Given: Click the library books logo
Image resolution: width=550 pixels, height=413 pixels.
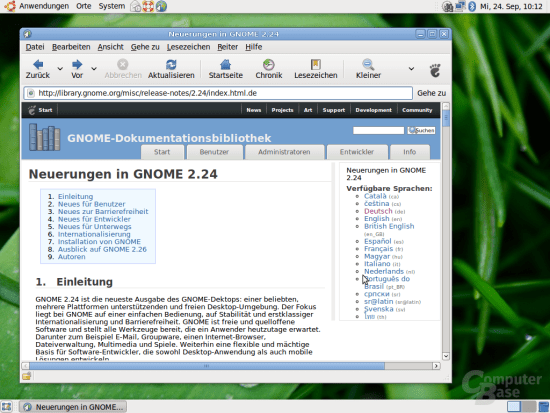Looking at the screenshot, I should [45, 137].
